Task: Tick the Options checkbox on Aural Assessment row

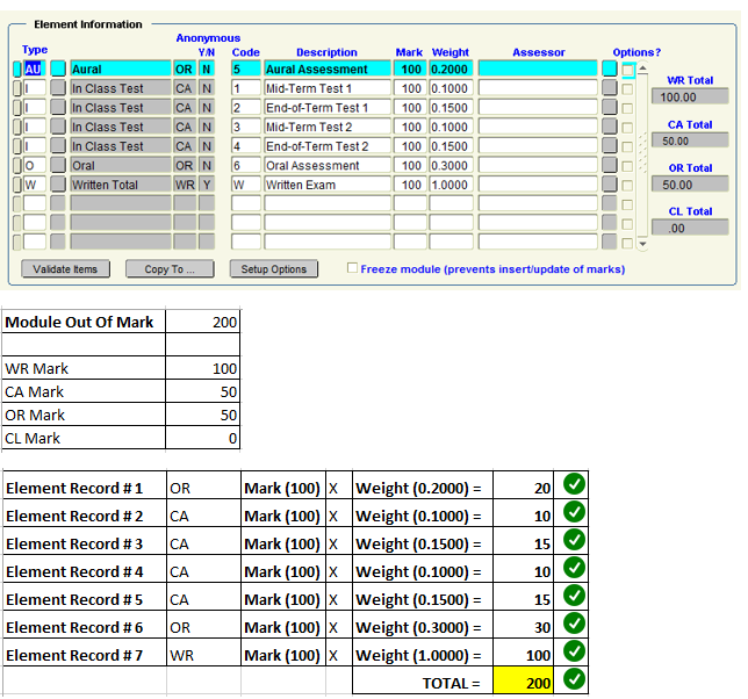Action: 627,70
